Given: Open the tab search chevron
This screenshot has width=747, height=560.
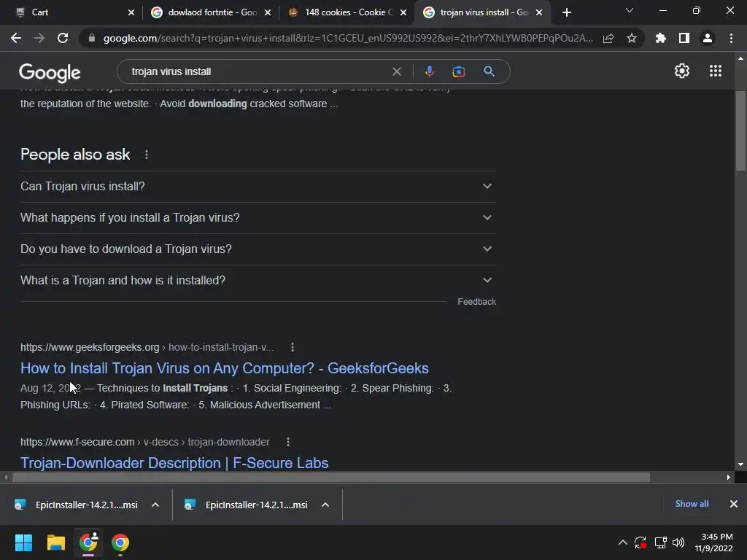Looking at the screenshot, I should click(x=630, y=10).
